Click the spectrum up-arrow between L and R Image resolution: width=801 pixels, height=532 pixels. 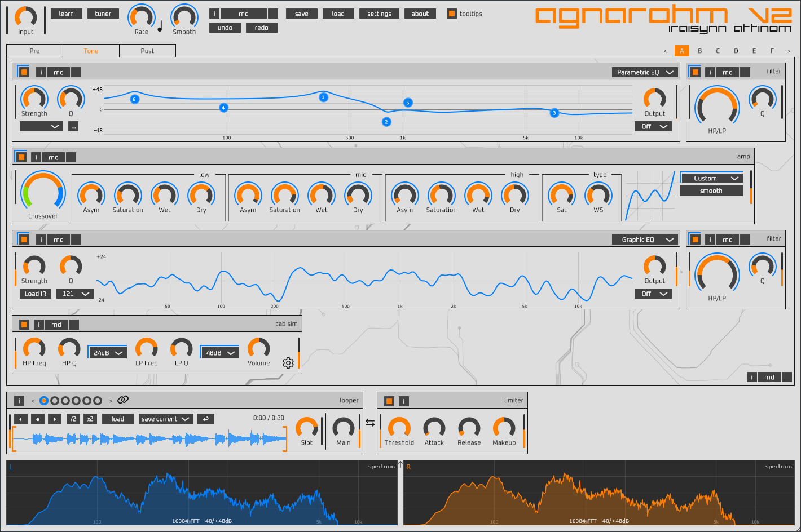click(400, 465)
